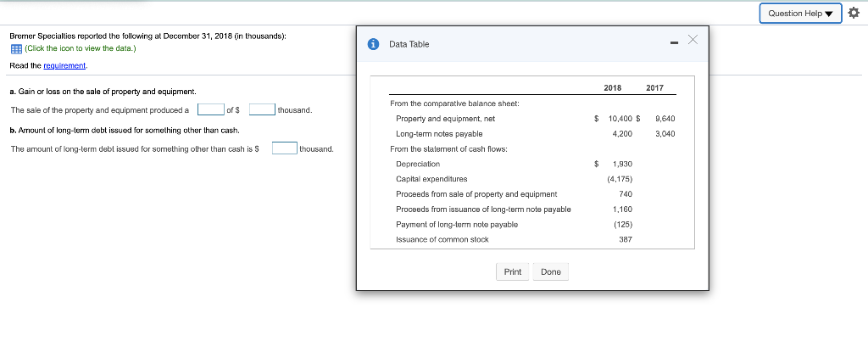The height and width of the screenshot is (352, 868).
Task: Click the 10,400 value
Action: click(x=620, y=119)
